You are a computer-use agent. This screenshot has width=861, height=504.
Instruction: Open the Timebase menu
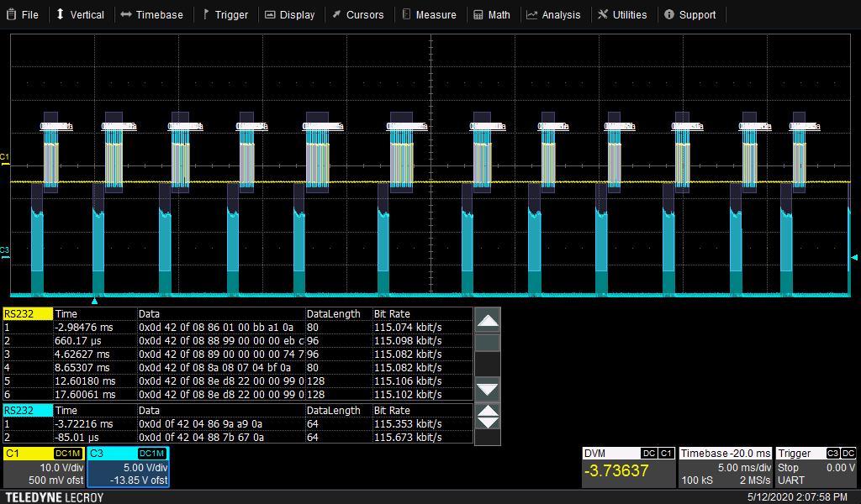coord(151,14)
